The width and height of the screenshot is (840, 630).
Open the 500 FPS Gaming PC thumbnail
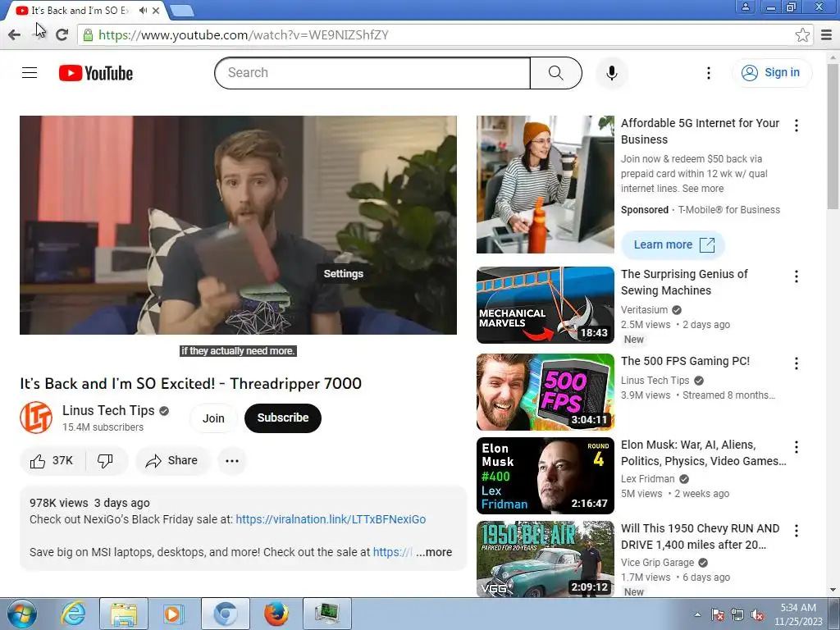(x=546, y=392)
